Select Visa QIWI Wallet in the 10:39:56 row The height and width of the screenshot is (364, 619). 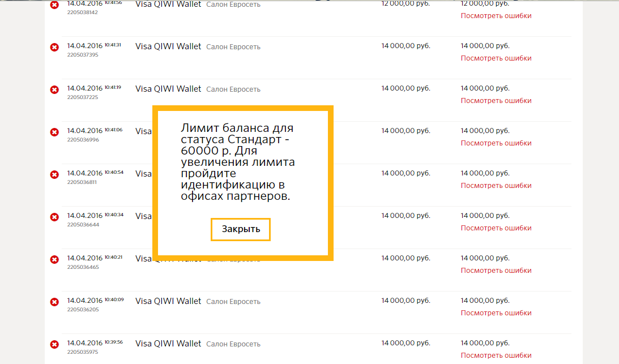click(168, 344)
